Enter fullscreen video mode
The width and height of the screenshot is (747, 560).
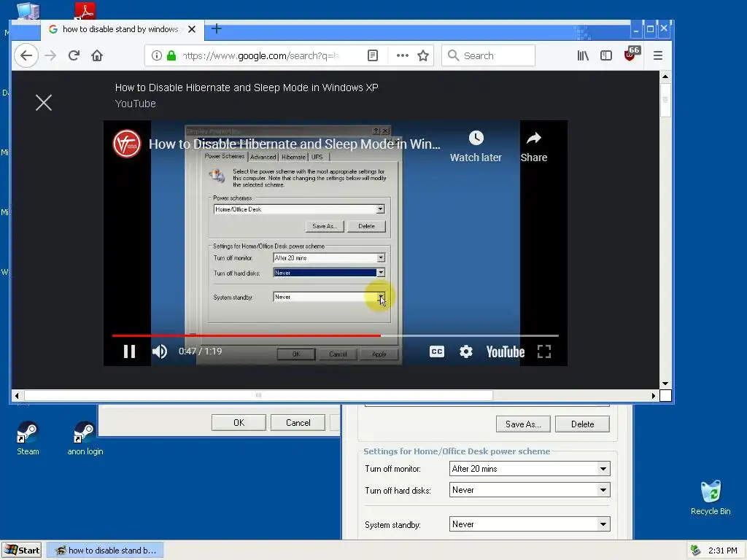[x=544, y=351]
